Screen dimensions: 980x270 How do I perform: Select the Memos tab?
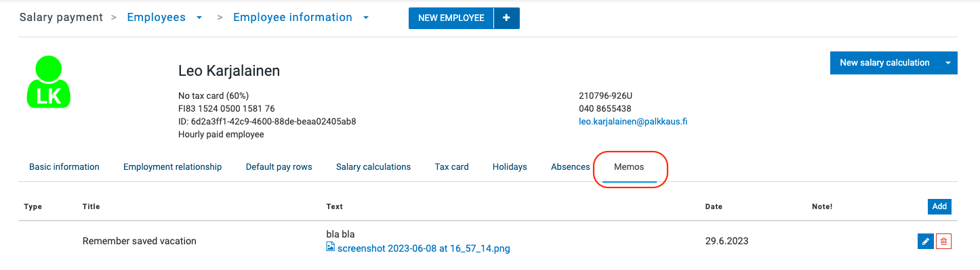coord(629,167)
